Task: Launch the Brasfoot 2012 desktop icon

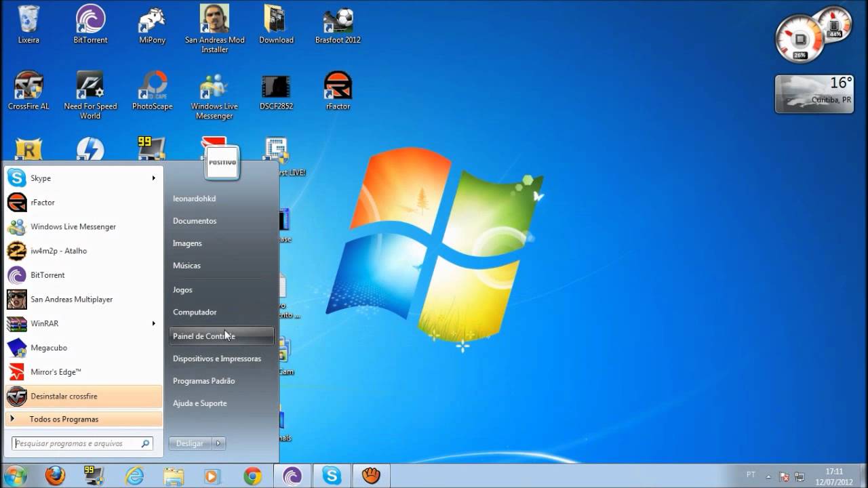Action: (338, 24)
